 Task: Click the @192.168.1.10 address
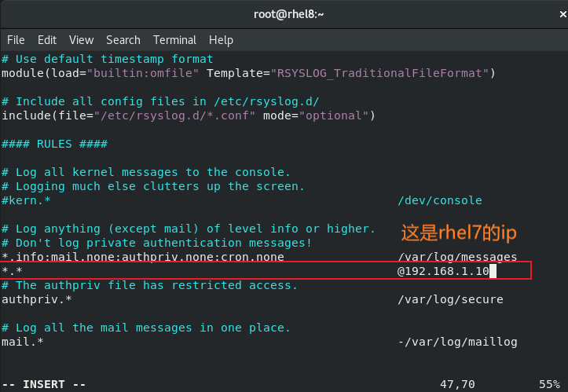coord(443,271)
